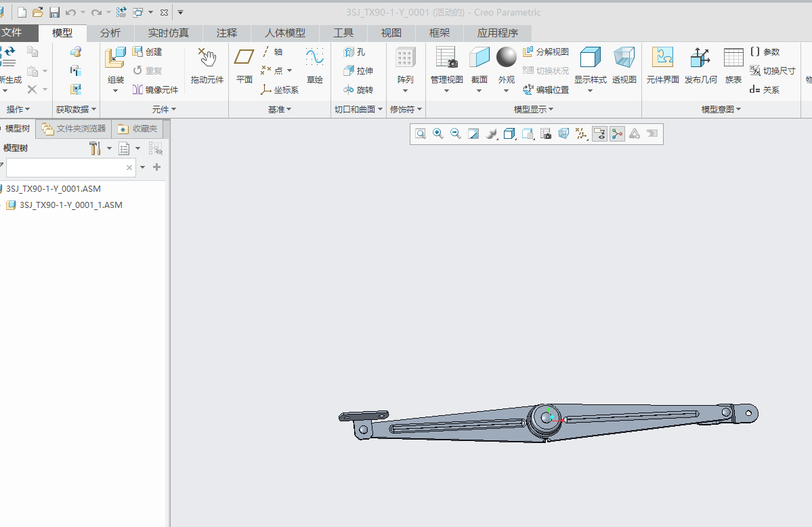Viewport: 812px width, 527px height.
Task: Click the 平面 datum plane icon
Action: click(x=244, y=65)
